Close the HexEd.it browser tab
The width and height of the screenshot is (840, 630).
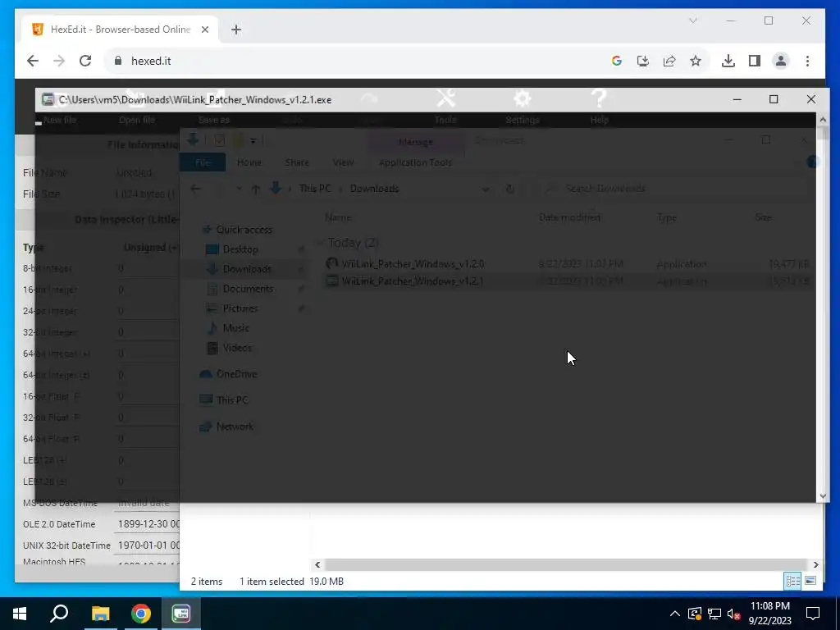point(204,30)
